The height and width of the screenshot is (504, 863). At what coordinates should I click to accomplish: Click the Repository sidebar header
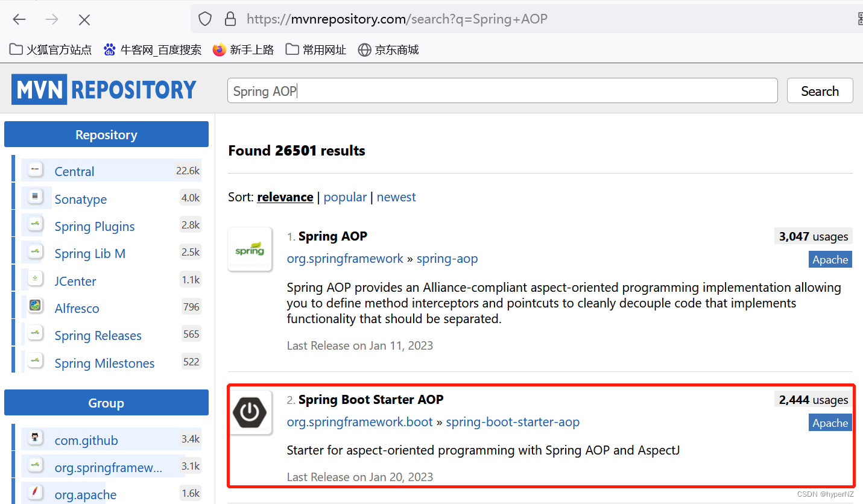click(x=106, y=134)
